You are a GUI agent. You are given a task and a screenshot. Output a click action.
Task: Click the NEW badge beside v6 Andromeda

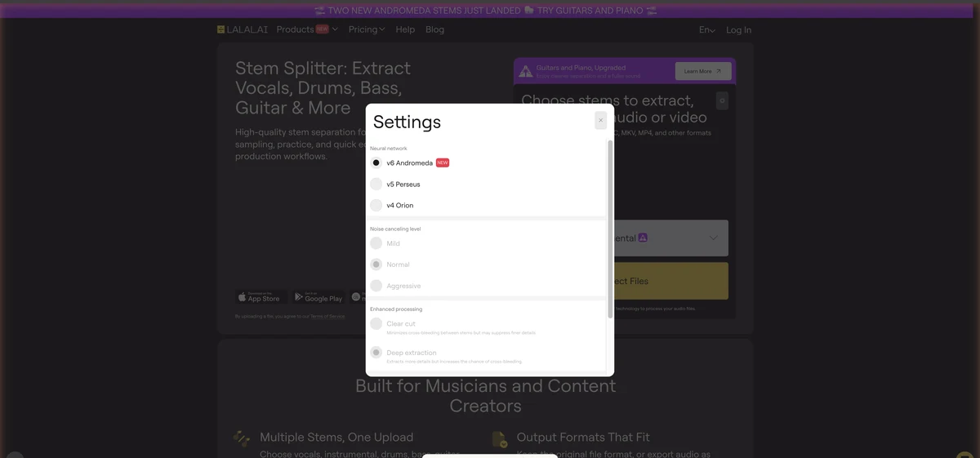pyautogui.click(x=443, y=162)
